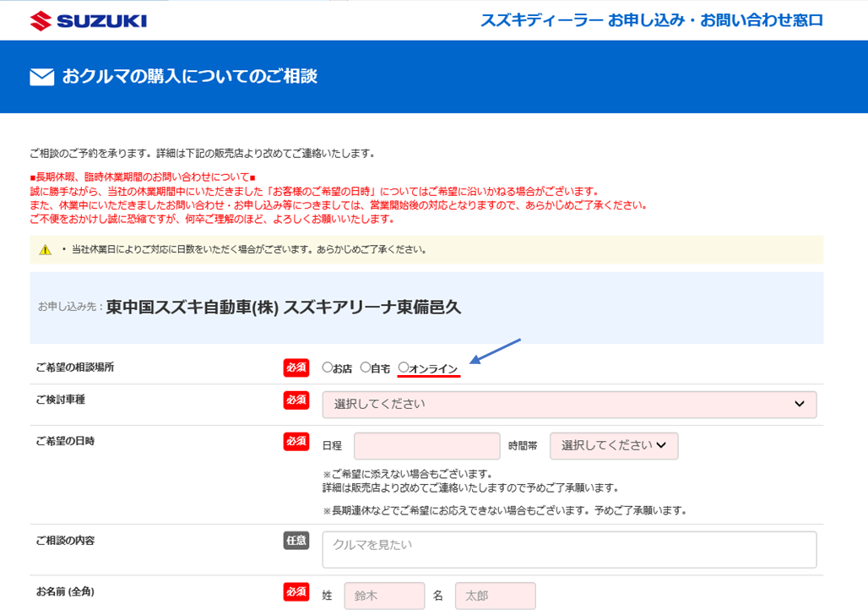Image resolution: width=868 pixels, height=615 pixels.
Task: Click the おクルマの購入についてのご相談 heading
Action: (x=190, y=77)
